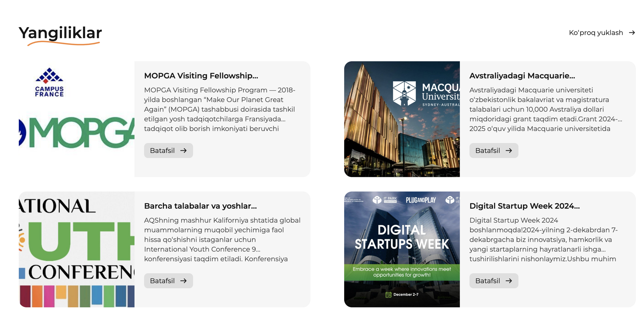The height and width of the screenshot is (334, 644).
Task: Click the Yangiliklar section heading
Action: pyautogui.click(x=60, y=33)
